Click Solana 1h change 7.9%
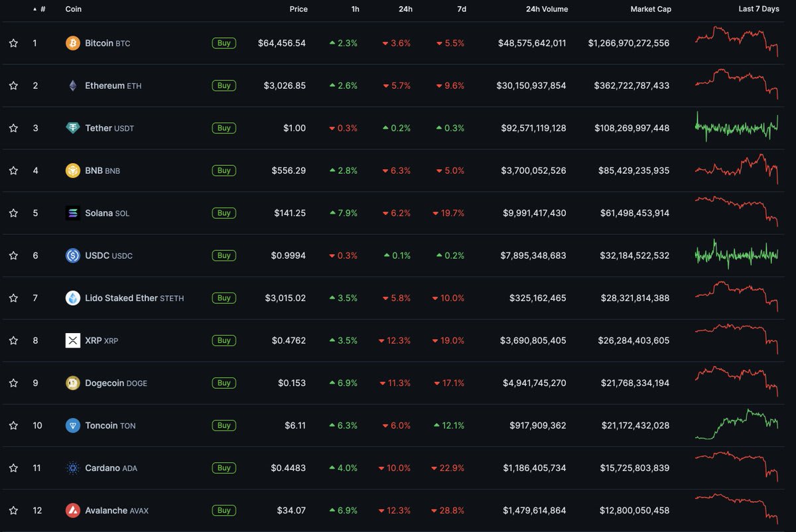This screenshot has width=796, height=532. (344, 213)
